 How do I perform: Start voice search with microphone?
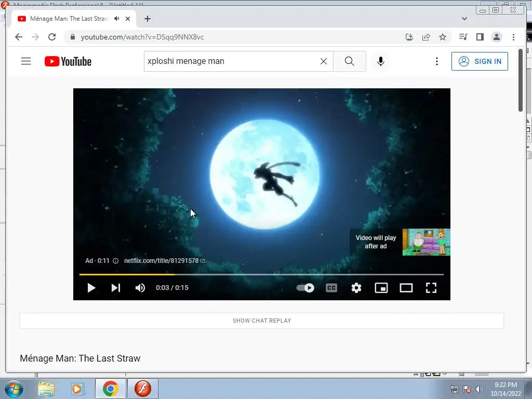pyautogui.click(x=381, y=61)
